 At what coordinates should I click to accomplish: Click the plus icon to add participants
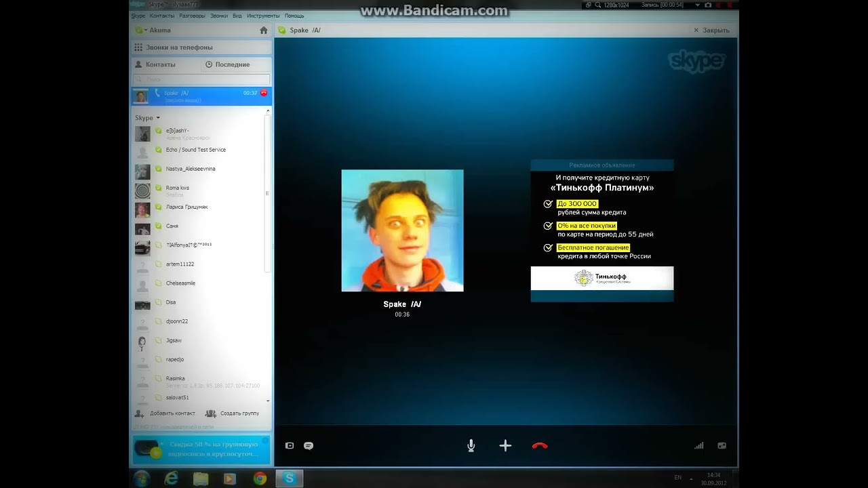pyautogui.click(x=505, y=445)
